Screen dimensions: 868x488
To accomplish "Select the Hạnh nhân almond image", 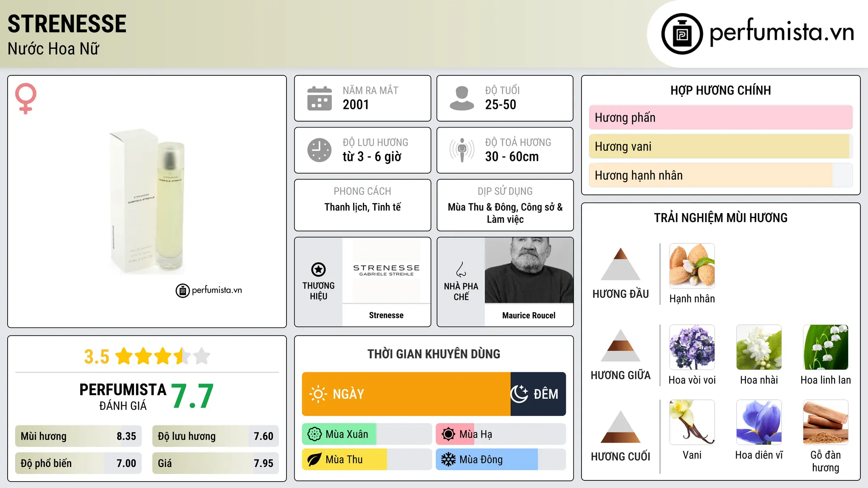I will click(x=692, y=266).
